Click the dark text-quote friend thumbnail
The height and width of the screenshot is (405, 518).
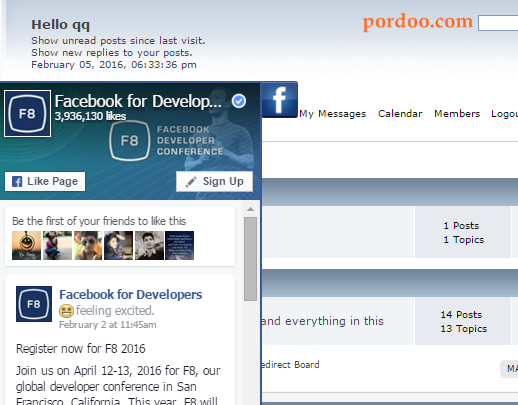tap(179, 246)
